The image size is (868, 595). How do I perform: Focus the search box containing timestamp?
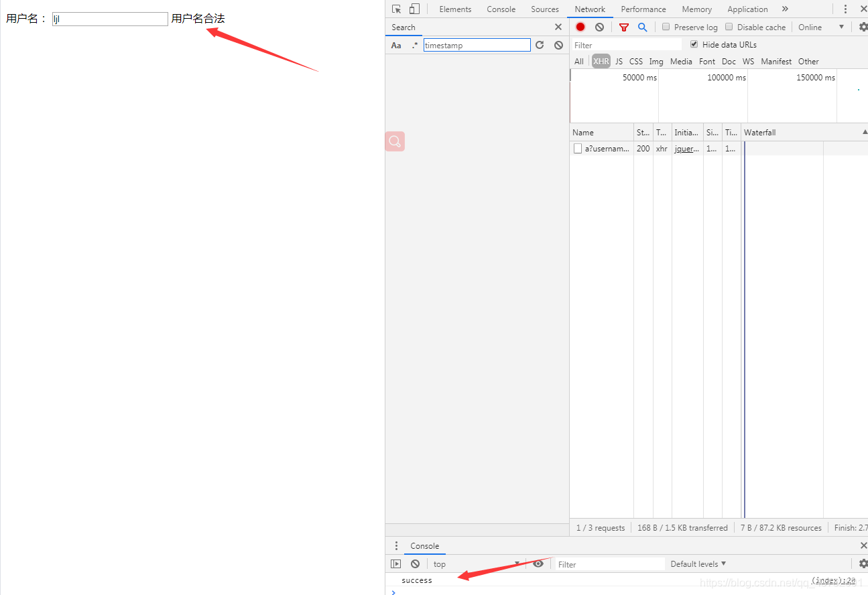(477, 45)
